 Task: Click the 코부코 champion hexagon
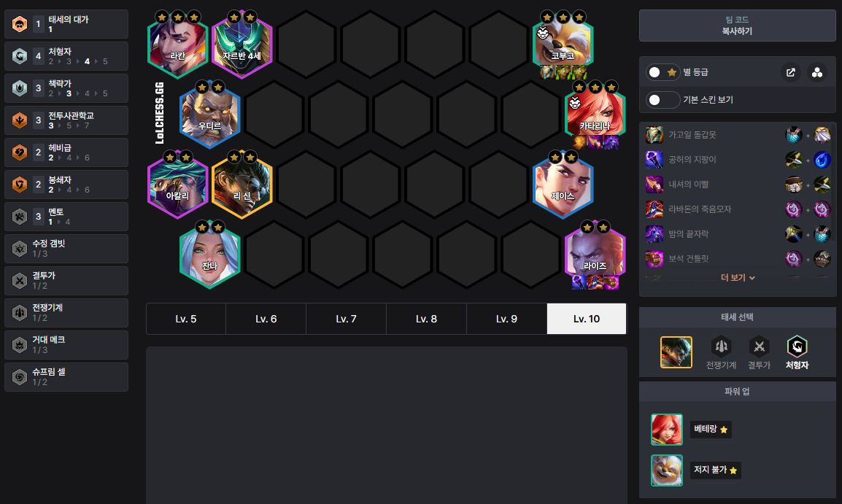pyautogui.click(x=563, y=44)
